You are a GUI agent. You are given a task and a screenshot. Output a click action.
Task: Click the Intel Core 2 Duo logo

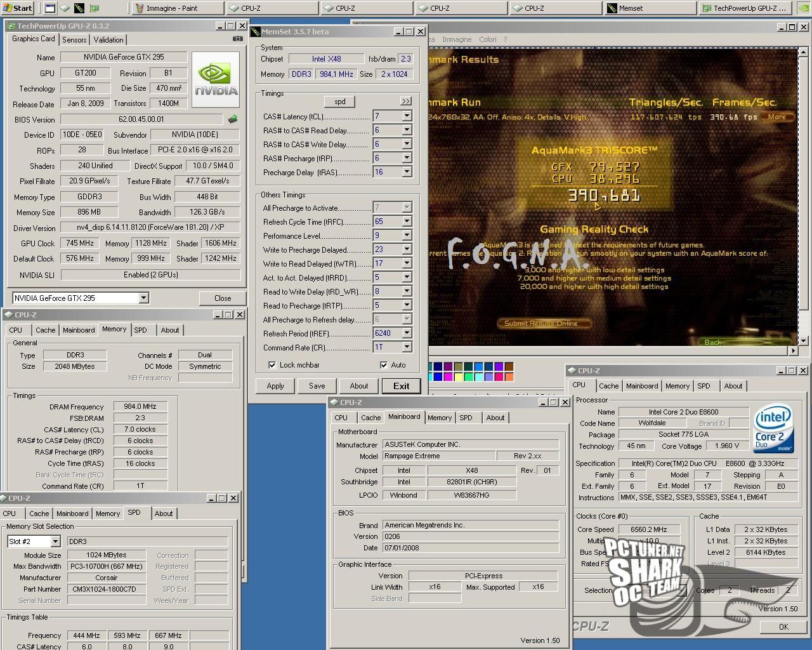coord(774,430)
